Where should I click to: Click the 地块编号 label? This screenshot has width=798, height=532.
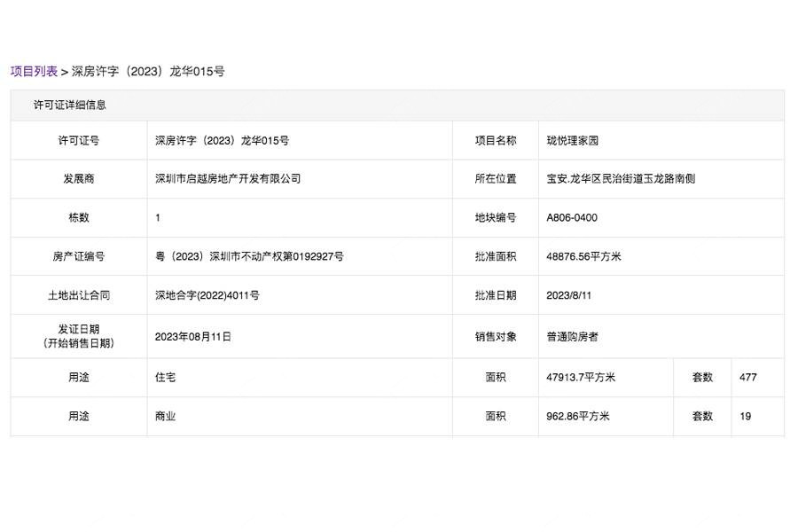pos(496,217)
